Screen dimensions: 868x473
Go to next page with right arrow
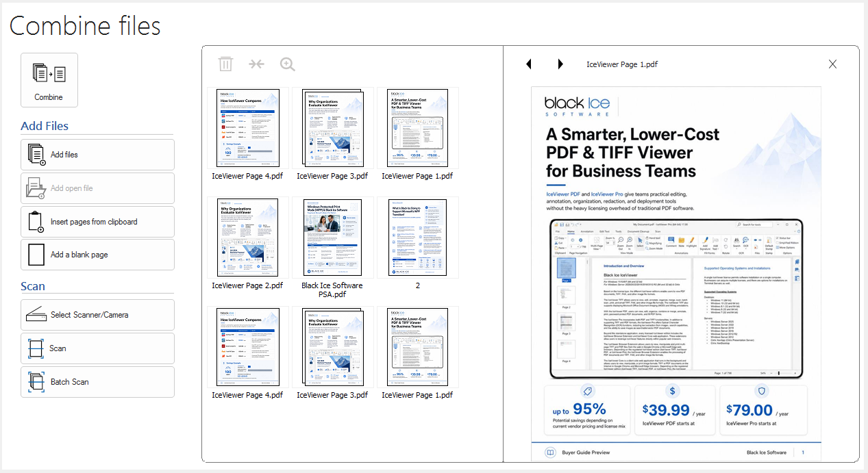[560, 64]
